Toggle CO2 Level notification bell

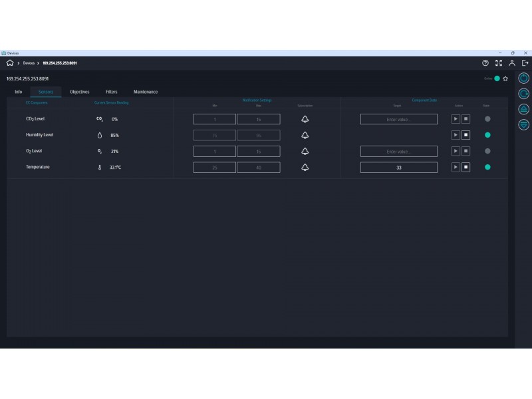305,119
